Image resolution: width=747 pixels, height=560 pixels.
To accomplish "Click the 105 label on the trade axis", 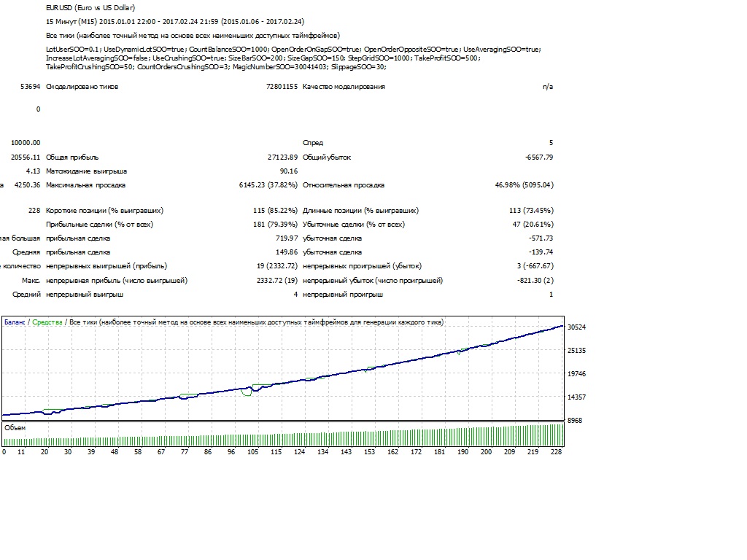I will 253,452.
